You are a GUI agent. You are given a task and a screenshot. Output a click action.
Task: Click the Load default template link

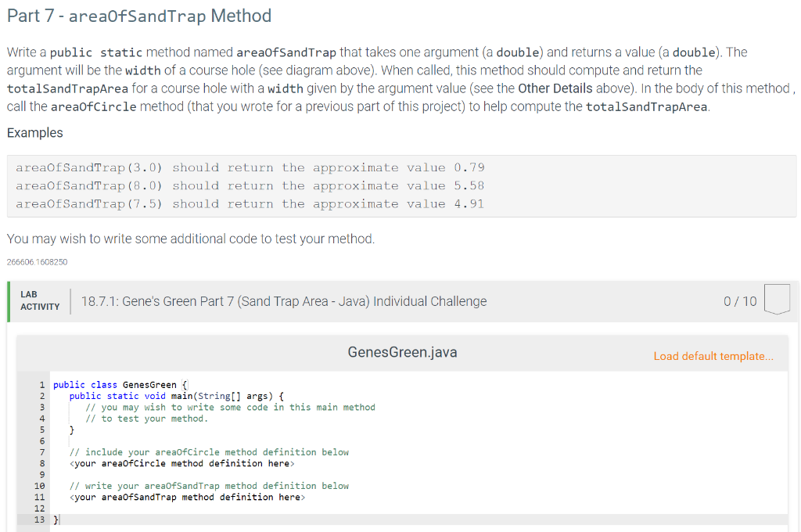tap(713, 356)
